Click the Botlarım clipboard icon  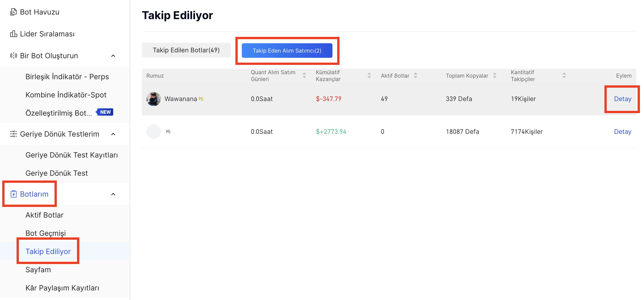click(x=13, y=194)
